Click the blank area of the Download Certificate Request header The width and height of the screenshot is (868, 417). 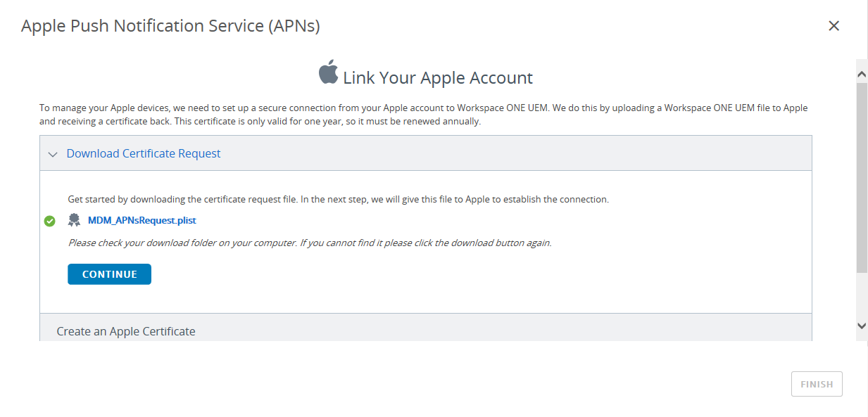point(514,153)
